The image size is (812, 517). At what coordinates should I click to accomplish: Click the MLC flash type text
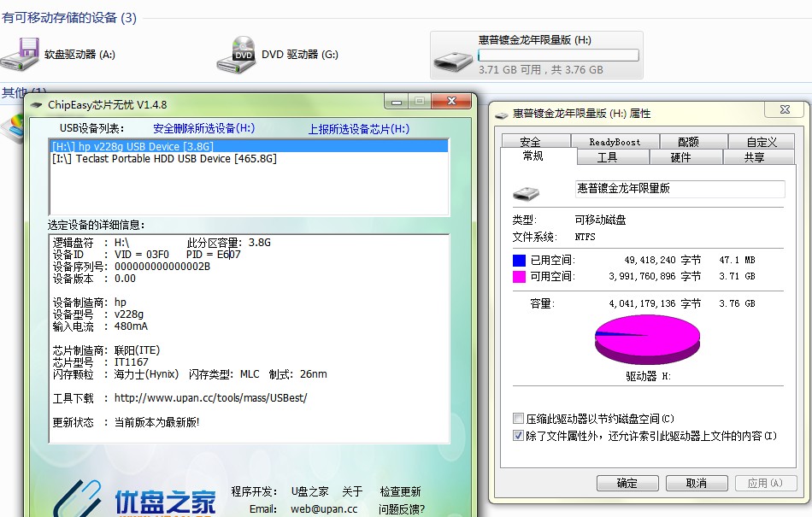click(x=250, y=374)
